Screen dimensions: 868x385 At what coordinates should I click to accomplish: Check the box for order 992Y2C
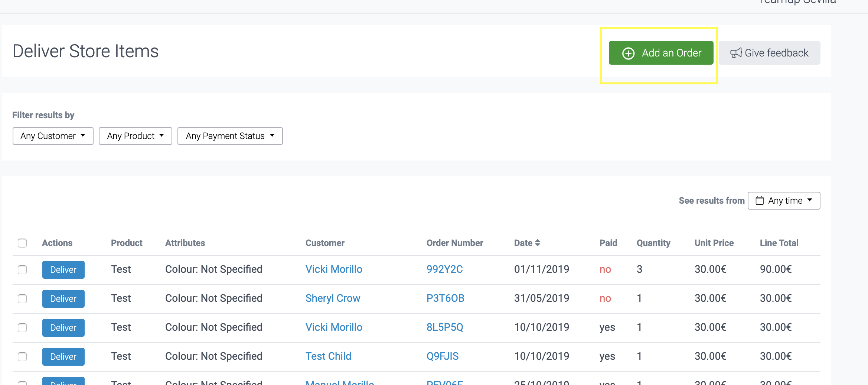pyautogui.click(x=22, y=270)
